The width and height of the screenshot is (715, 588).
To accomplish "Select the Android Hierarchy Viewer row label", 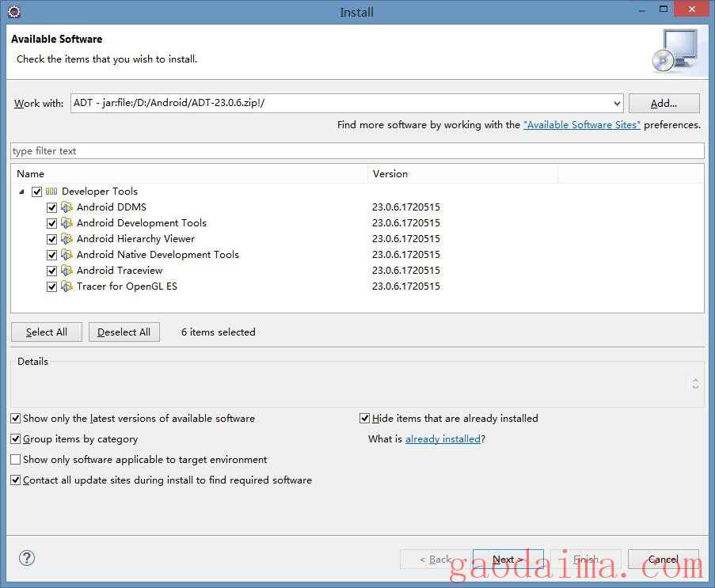I will coord(136,239).
